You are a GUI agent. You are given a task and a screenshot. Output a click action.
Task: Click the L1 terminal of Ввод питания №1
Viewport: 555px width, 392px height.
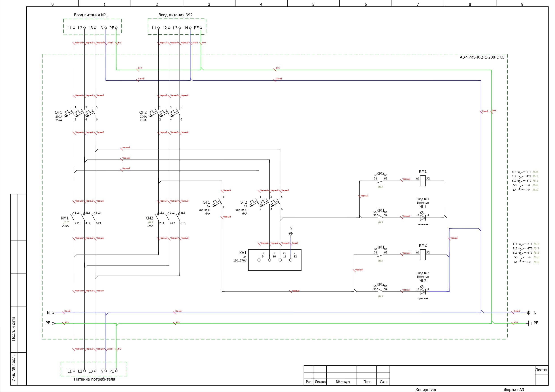[74, 28]
